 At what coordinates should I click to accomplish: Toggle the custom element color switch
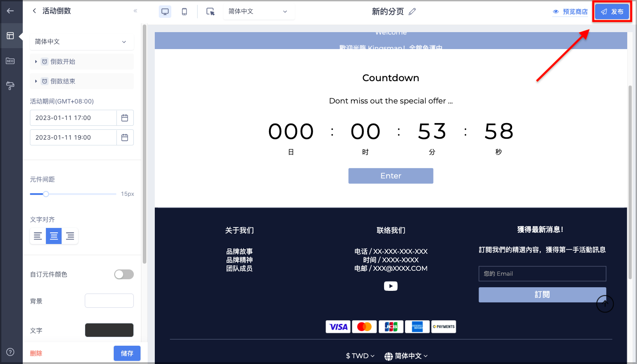point(124,274)
